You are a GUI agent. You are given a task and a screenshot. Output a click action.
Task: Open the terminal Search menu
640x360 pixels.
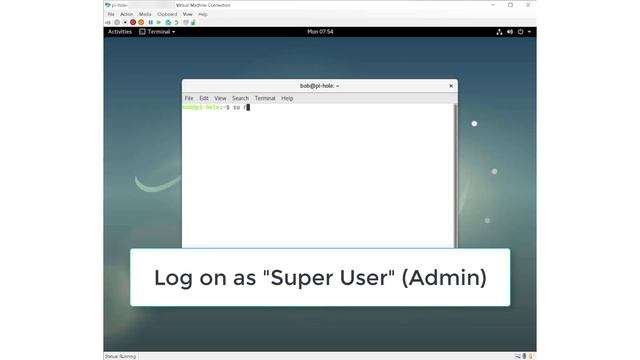pyautogui.click(x=240, y=98)
